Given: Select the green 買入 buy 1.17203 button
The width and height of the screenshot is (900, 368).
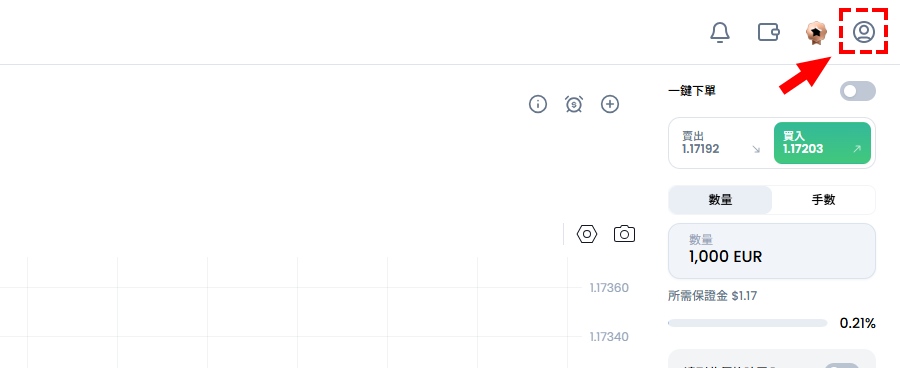Looking at the screenshot, I should (x=823, y=143).
